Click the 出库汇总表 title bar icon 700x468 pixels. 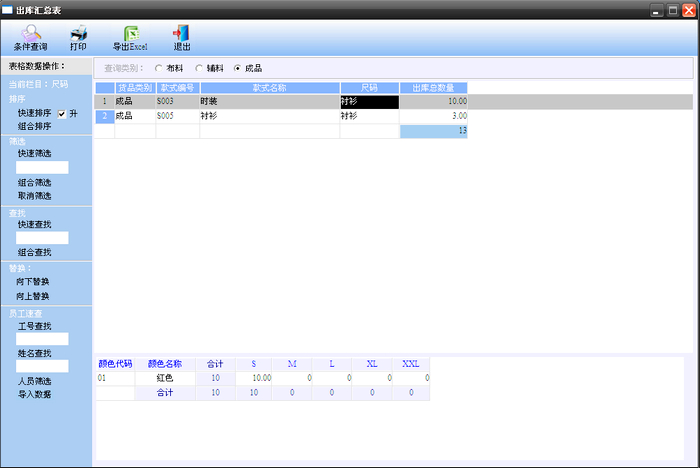pyautogui.click(x=8, y=9)
